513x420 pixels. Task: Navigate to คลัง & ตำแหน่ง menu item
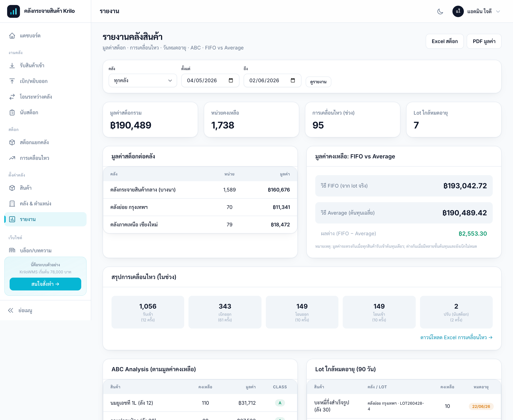tap(46, 203)
